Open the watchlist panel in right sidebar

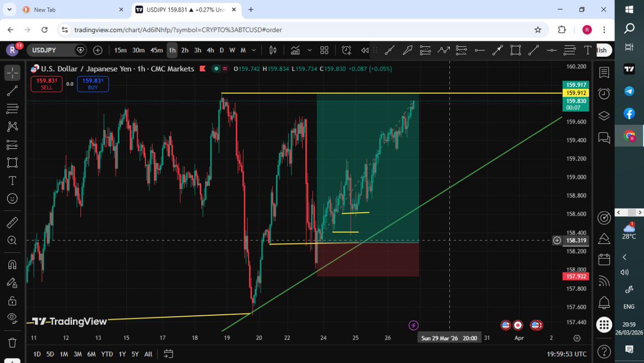pos(604,72)
